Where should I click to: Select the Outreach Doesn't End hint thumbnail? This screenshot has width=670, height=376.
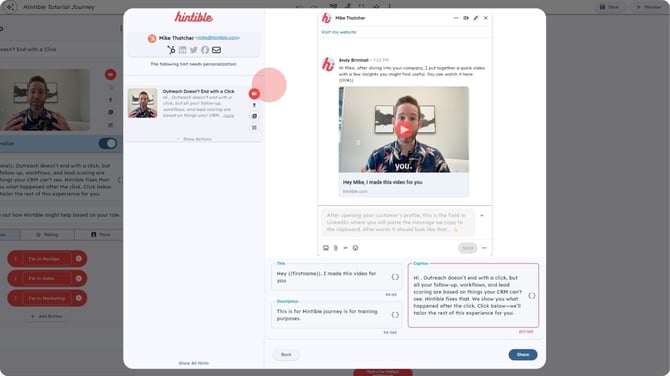(143, 103)
